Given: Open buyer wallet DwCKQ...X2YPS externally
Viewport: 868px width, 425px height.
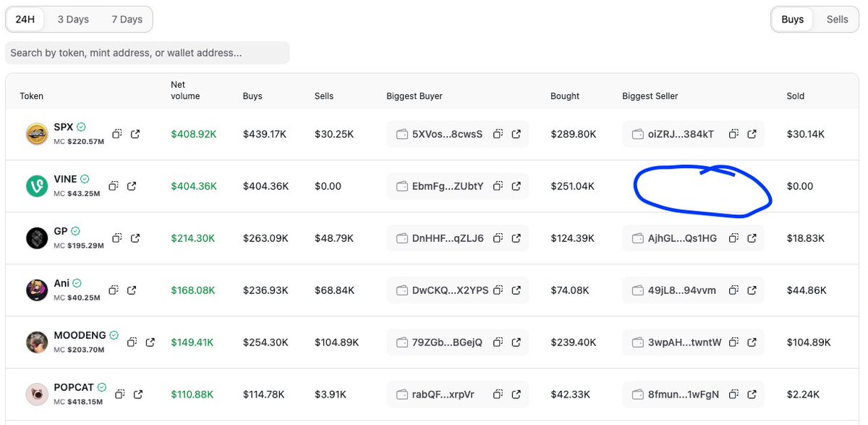Looking at the screenshot, I should [516, 290].
